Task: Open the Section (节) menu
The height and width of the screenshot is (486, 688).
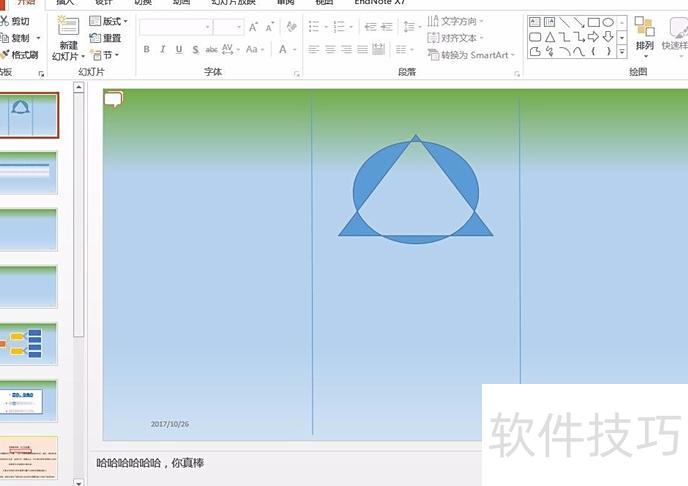Action: coord(106,55)
